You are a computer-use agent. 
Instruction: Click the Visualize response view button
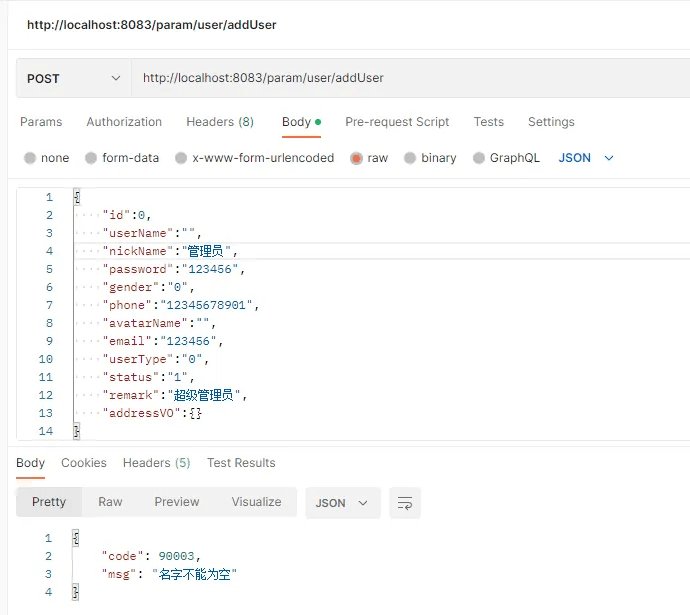pyautogui.click(x=256, y=502)
